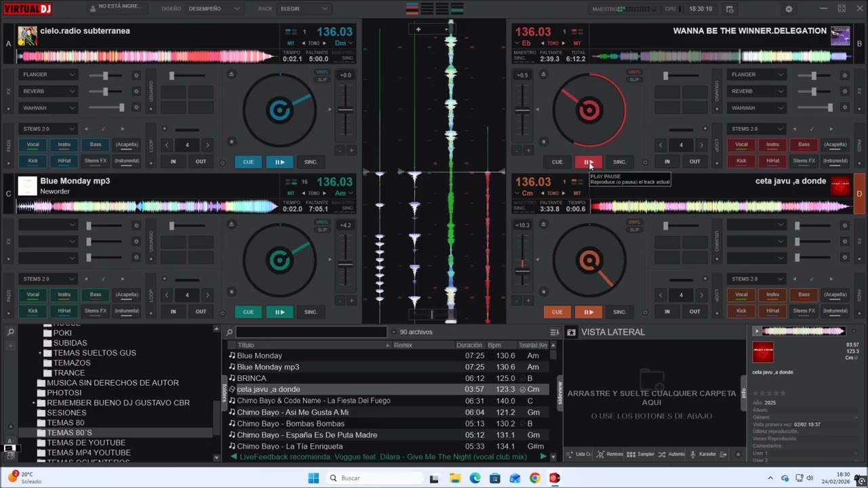The image size is (868, 488).
Task: Open deck A Flanger effect settings gear
Action: pos(136,75)
